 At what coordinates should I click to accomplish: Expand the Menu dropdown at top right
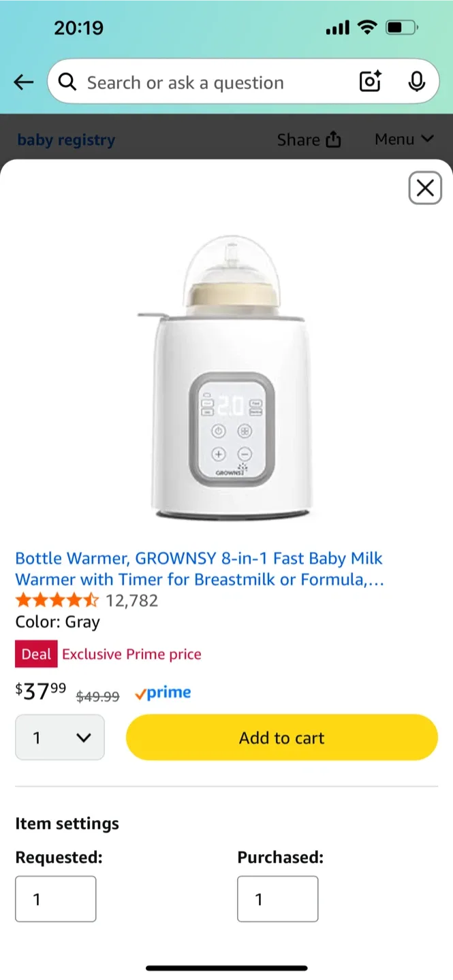click(x=404, y=139)
